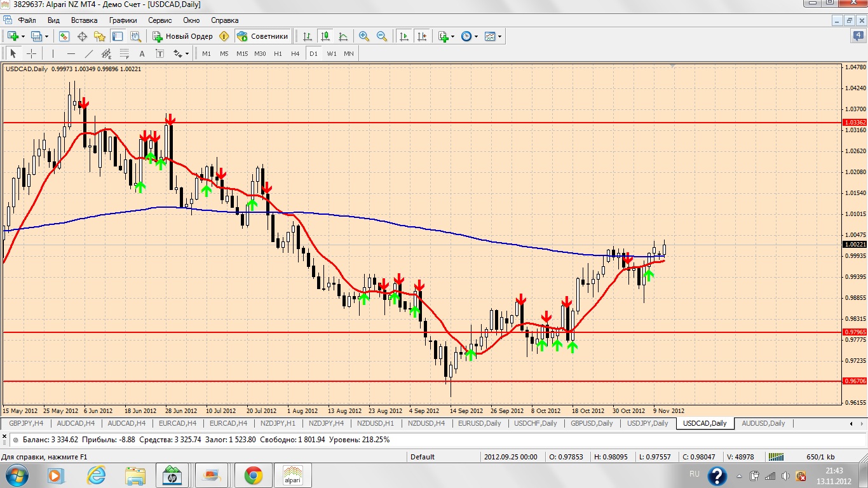
Task: Click the 1.03362 price level label
Action: [854, 122]
